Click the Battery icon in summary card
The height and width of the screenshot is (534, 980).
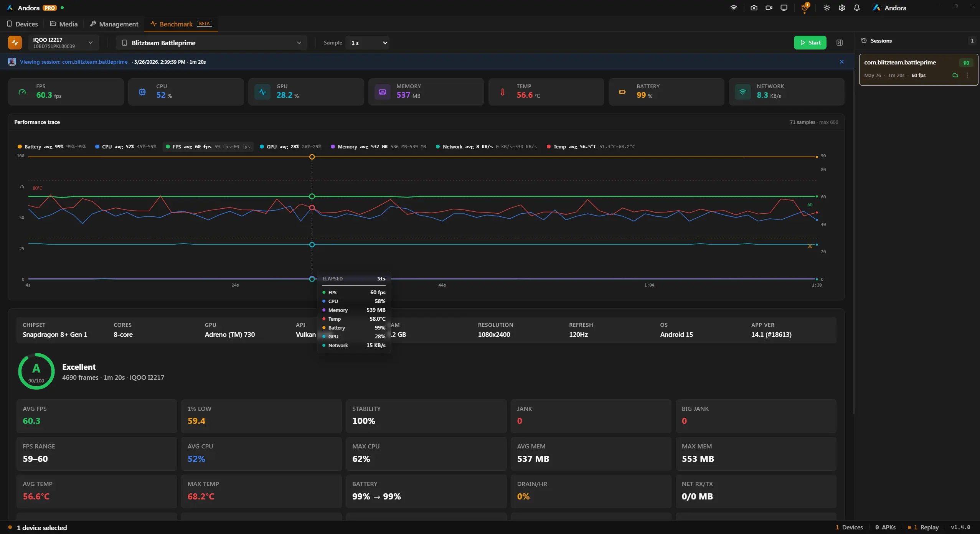coord(623,92)
